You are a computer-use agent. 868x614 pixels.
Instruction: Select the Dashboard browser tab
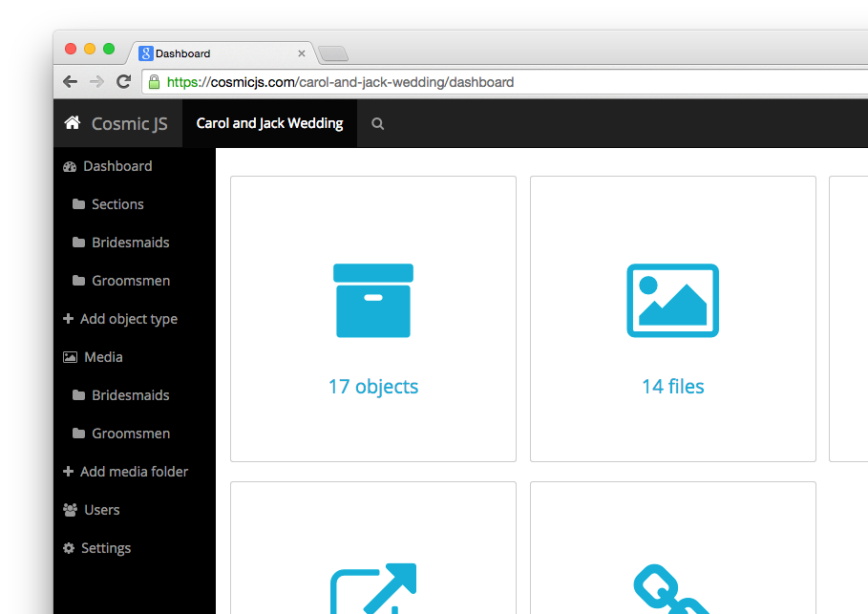pyautogui.click(x=222, y=53)
